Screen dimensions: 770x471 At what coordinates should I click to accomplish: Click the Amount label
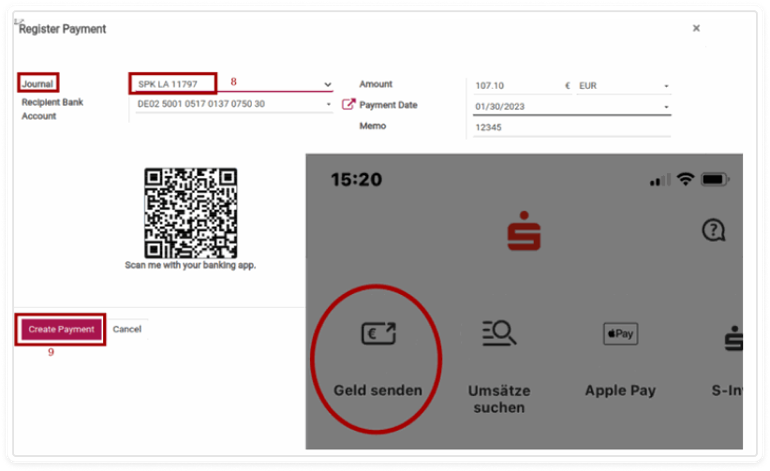376,84
